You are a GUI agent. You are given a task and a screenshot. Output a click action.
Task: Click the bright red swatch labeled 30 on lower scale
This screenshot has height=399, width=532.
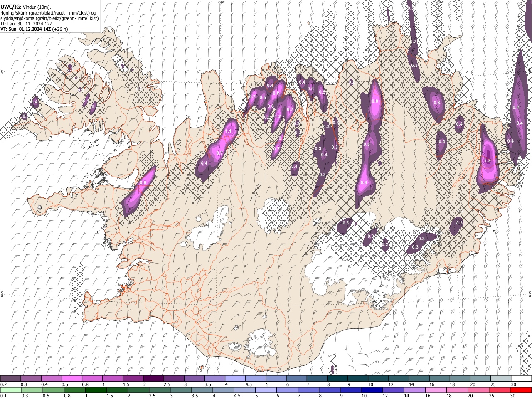click(520, 390)
